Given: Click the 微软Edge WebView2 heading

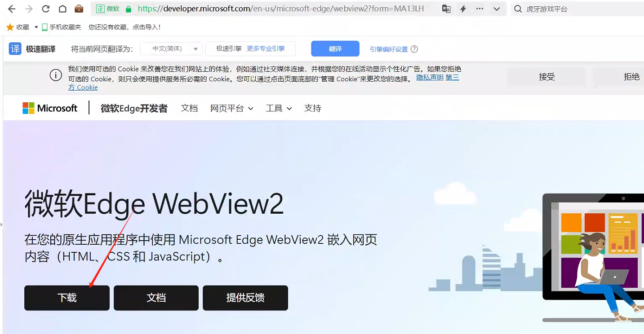Looking at the screenshot, I should [154, 204].
